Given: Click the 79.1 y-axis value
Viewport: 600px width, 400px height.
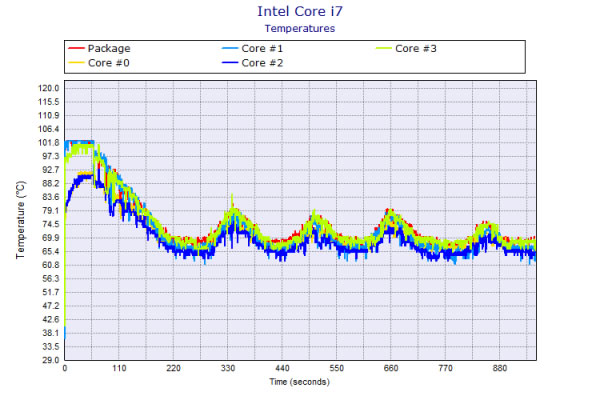Looking at the screenshot, I should pyautogui.click(x=51, y=211).
